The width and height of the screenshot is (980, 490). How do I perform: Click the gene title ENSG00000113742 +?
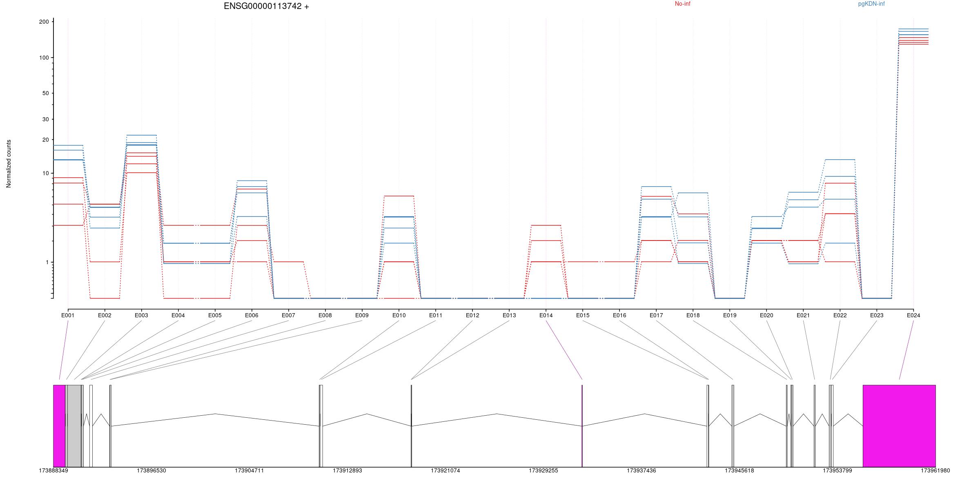[266, 6]
